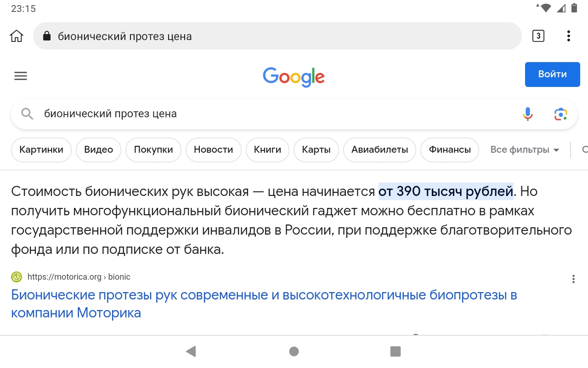Tap the Google logo
Viewport: 588px width, 368px height.
click(294, 77)
